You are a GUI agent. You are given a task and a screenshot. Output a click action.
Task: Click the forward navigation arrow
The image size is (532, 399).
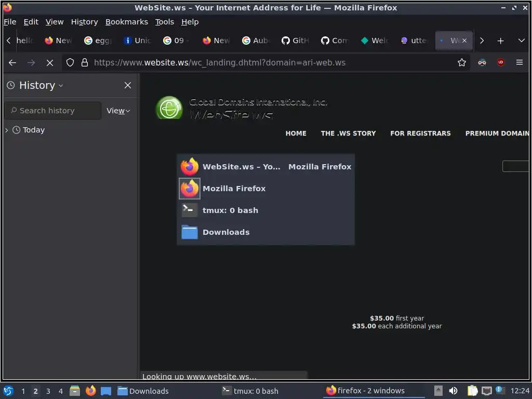(x=31, y=63)
